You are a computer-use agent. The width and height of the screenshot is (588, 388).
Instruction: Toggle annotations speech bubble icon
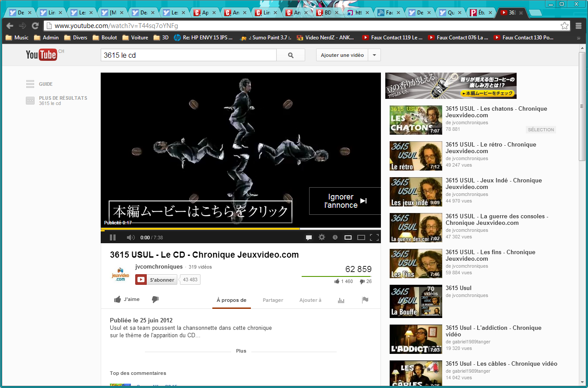(309, 238)
